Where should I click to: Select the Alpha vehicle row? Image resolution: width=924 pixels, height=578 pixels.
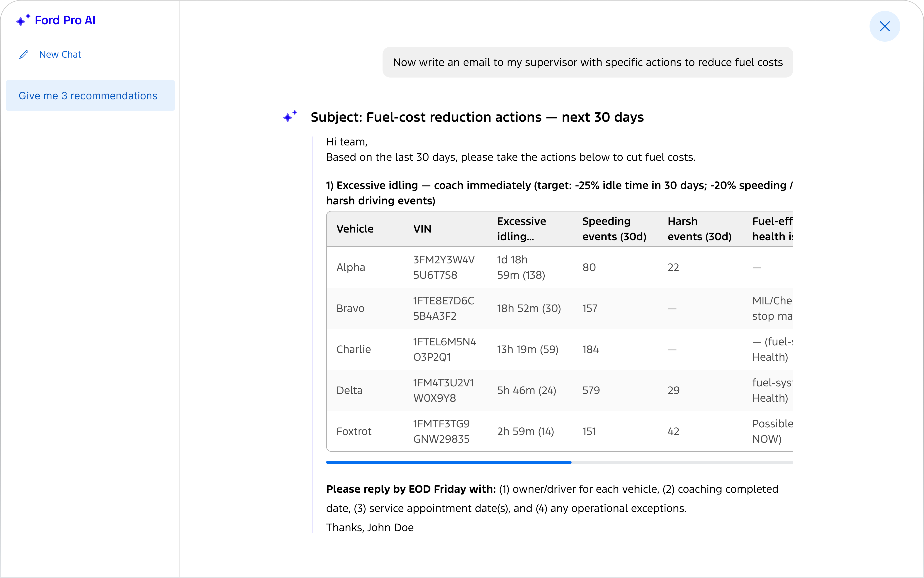click(x=350, y=267)
